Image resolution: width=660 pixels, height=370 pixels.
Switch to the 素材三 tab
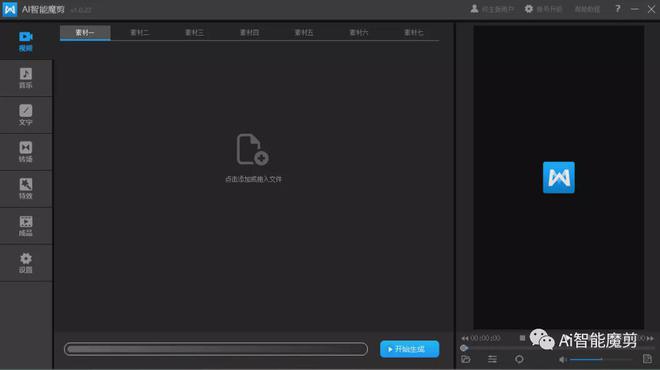[194, 32]
